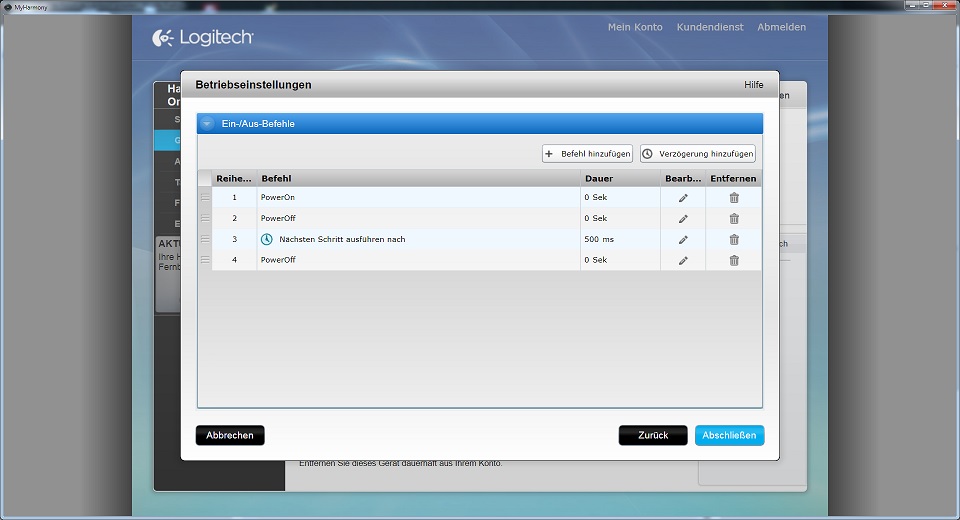Click drag handle of row 1
This screenshot has width=960, height=520.
pyautogui.click(x=205, y=197)
